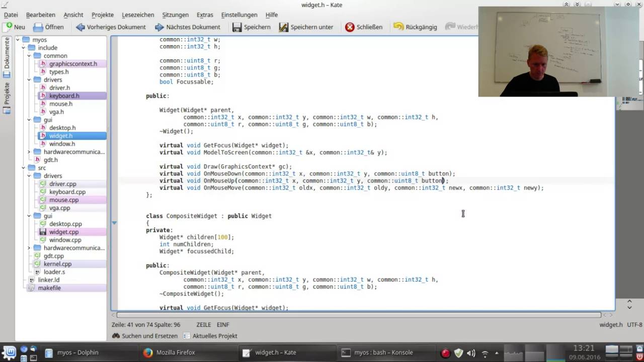Open the Einstellungen menu
The image size is (644, 362).
[x=239, y=15]
